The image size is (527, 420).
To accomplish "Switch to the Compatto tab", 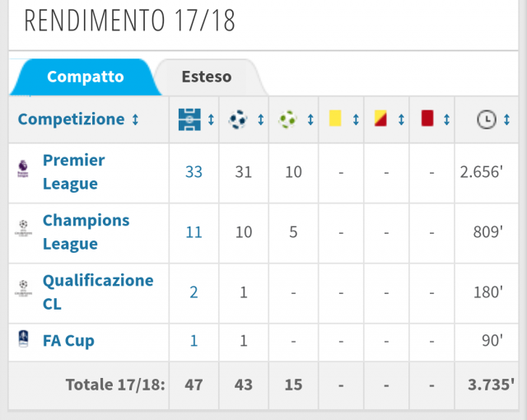I will [x=85, y=77].
